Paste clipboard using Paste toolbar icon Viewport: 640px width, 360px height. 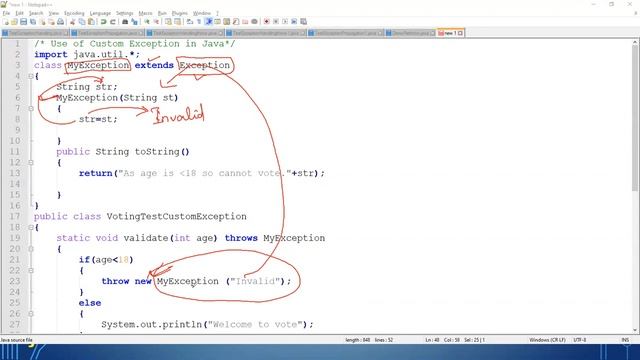coord(91,21)
